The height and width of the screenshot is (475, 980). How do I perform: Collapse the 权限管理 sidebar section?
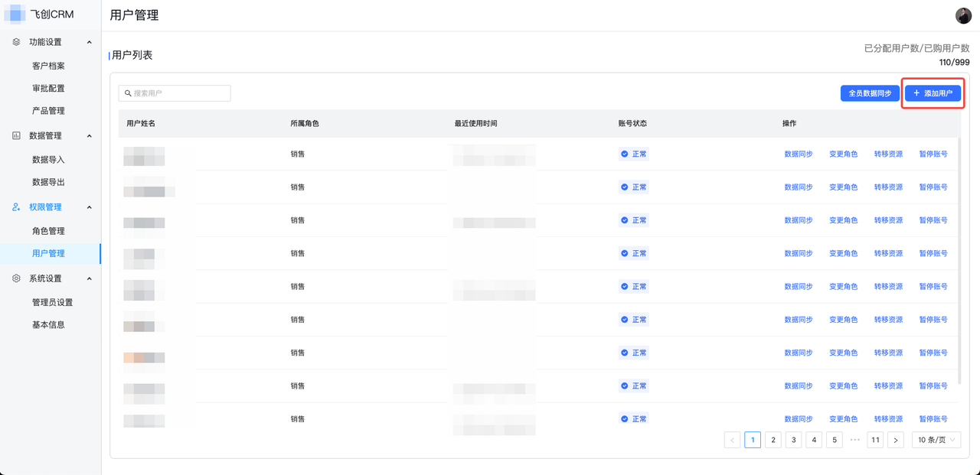coord(89,207)
